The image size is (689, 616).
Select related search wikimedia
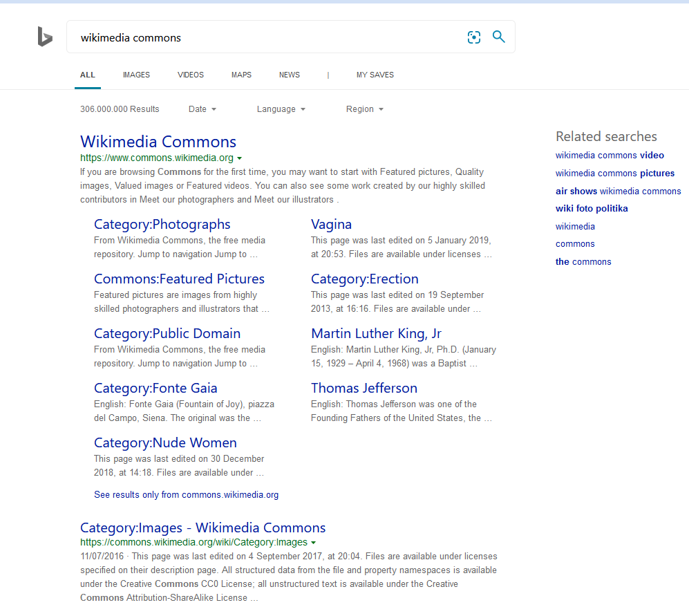[575, 227]
